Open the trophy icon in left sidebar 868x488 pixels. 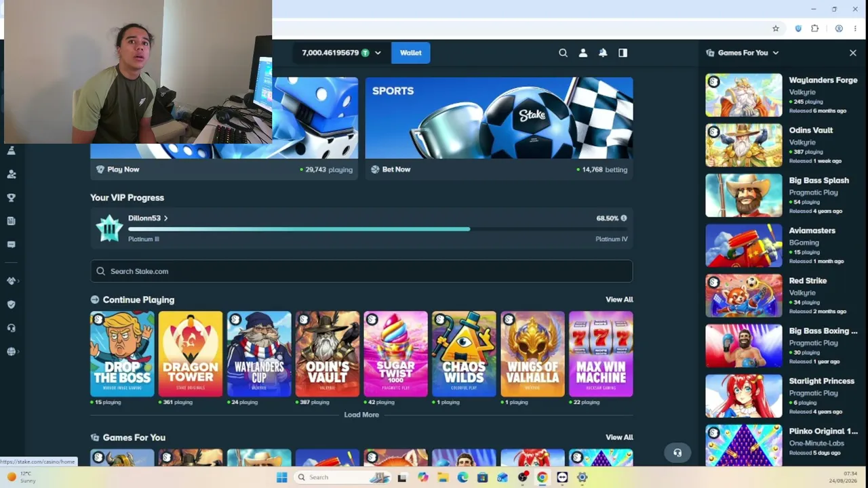pos(12,198)
